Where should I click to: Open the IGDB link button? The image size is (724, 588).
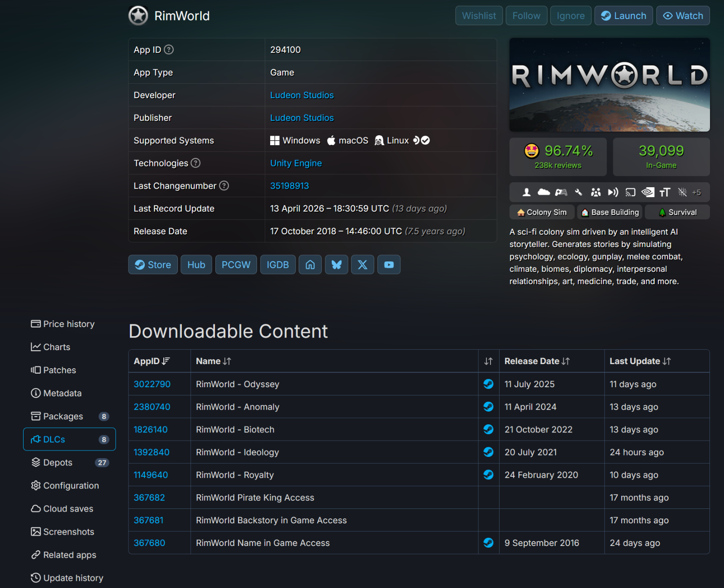tap(278, 265)
